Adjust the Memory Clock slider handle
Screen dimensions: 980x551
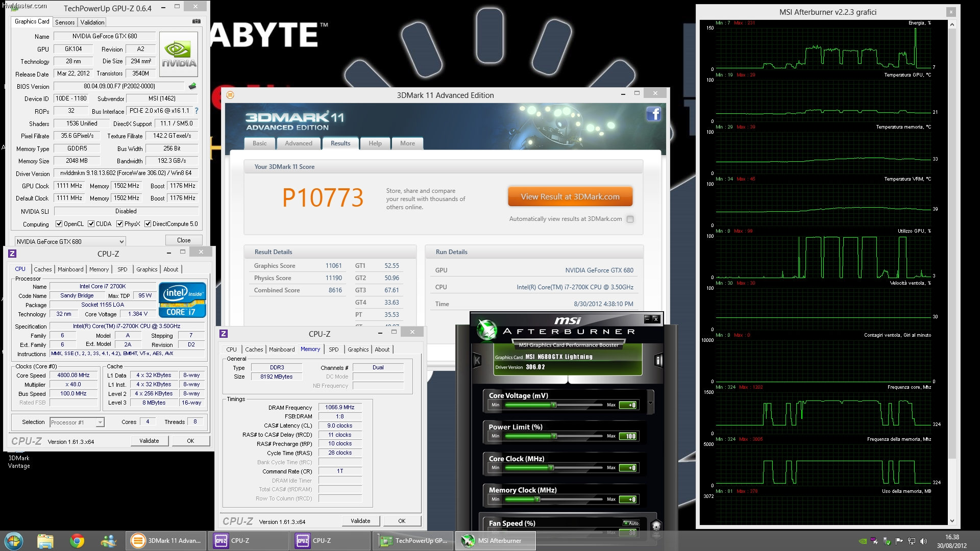pos(537,499)
